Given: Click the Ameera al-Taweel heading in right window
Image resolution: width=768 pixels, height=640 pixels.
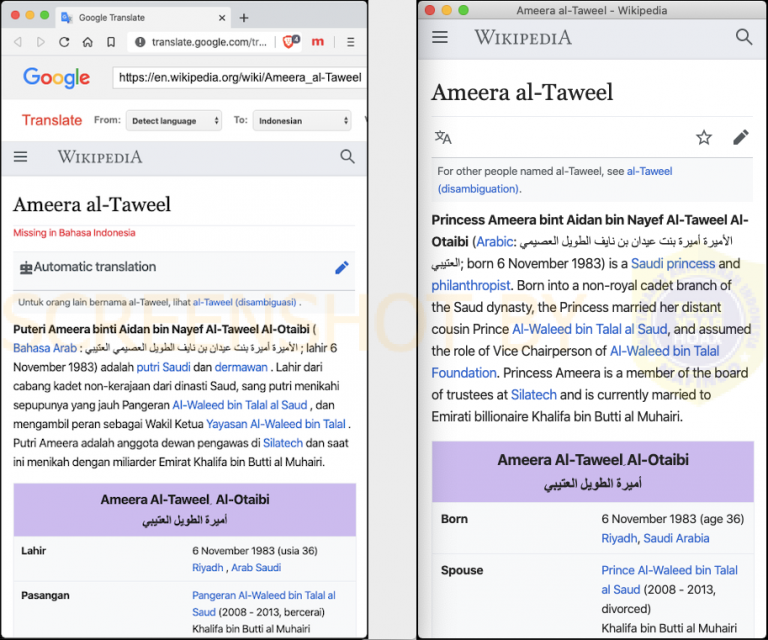Looking at the screenshot, I should tap(522, 93).
